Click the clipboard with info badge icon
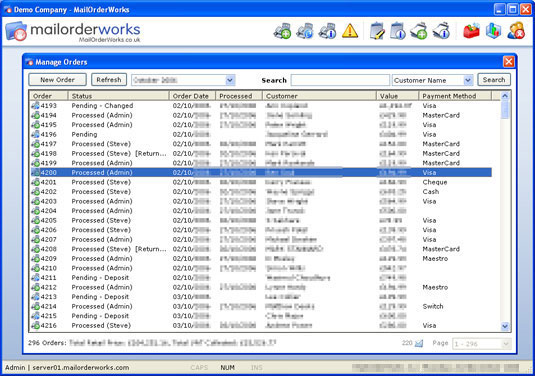 pyautogui.click(x=398, y=31)
